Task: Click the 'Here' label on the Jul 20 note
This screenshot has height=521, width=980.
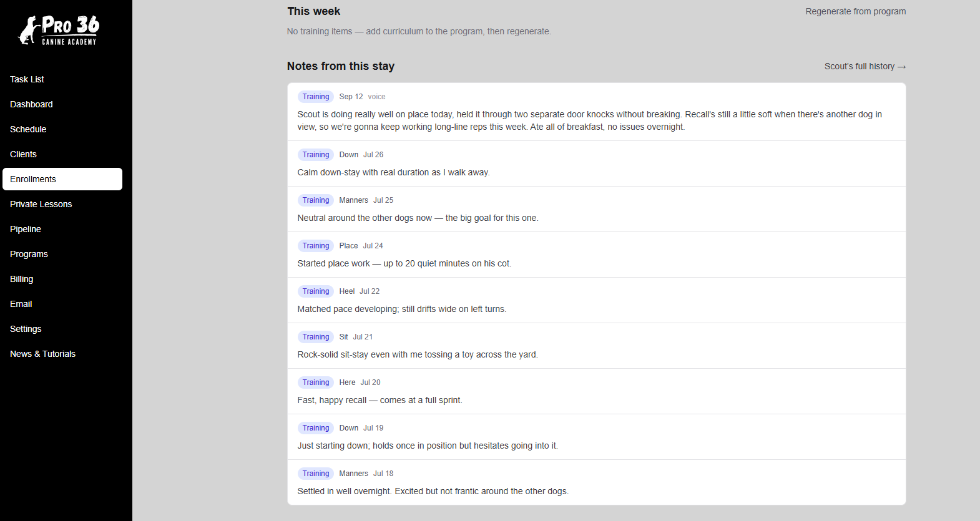Action: tap(347, 382)
